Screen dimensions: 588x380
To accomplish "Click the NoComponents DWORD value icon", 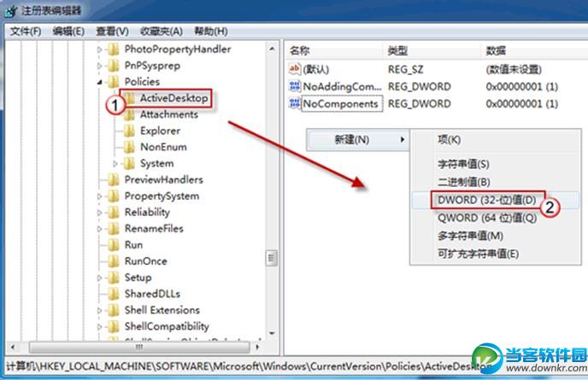I will pos(294,103).
